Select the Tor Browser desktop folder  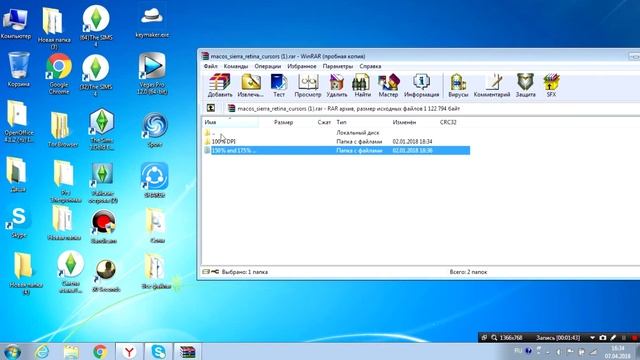pyautogui.click(x=62, y=130)
